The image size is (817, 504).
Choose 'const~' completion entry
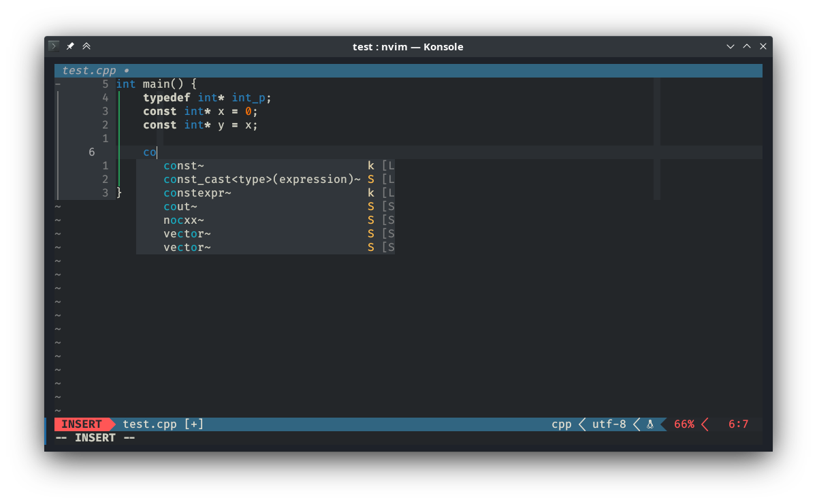[x=266, y=166]
